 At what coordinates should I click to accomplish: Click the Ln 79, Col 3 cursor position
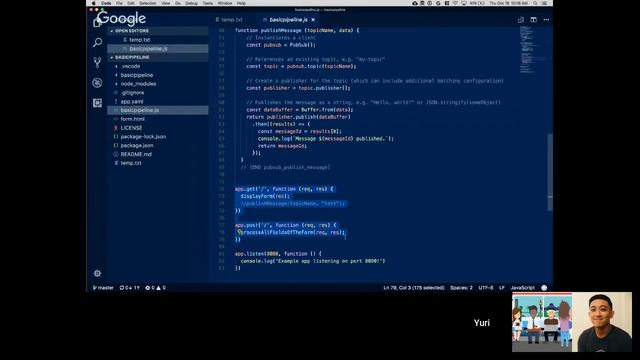tap(413, 288)
